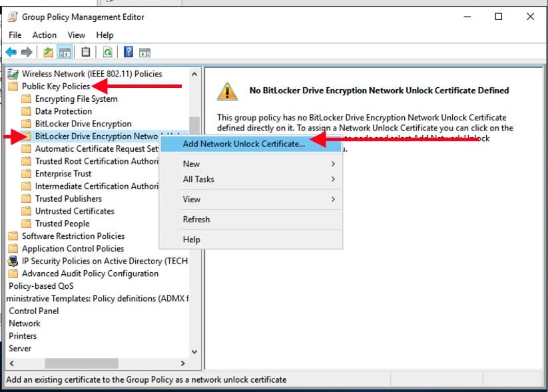Click the Refresh toolbar icon
This screenshot has width=548, height=392.
pyautogui.click(x=107, y=52)
